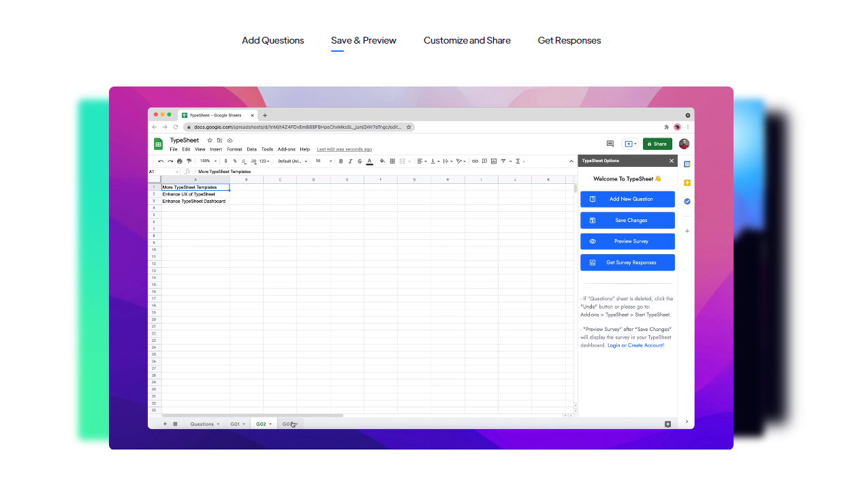Click the Add New Question button

tap(627, 199)
